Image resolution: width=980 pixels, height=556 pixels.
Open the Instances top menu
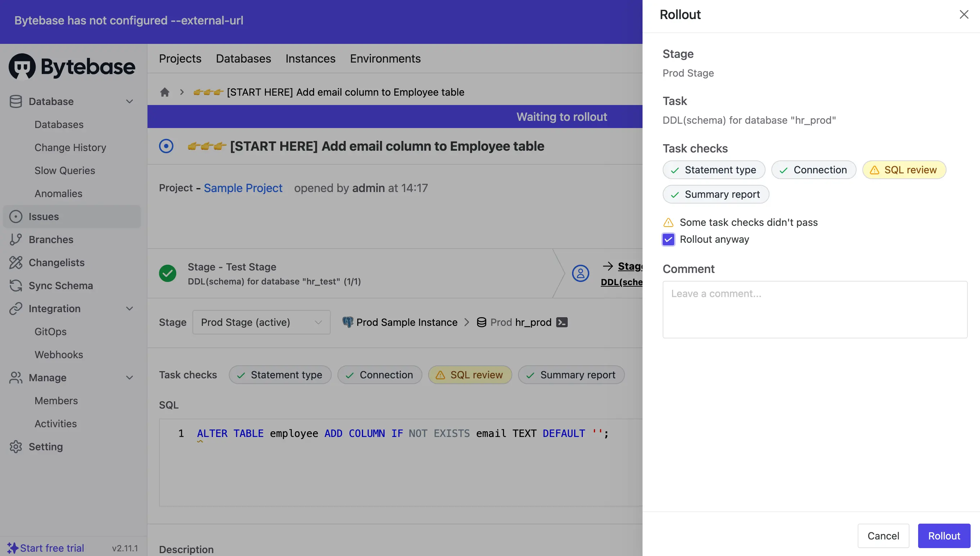[310, 58]
